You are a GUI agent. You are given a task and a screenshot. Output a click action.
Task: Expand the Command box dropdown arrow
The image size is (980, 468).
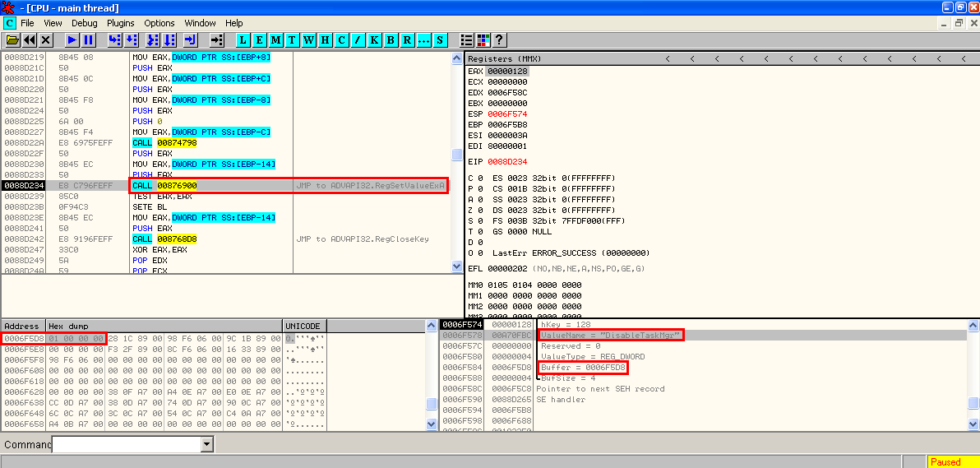(206, 444)
